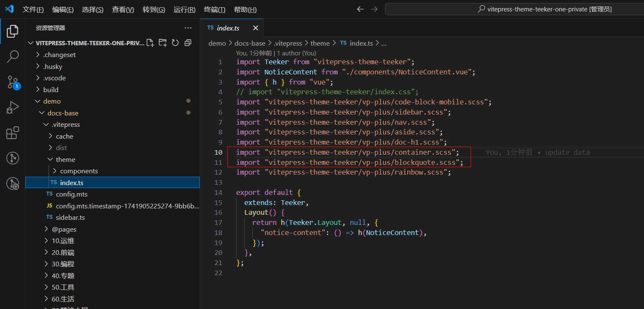Open the 转到(G) menu
Screen dimensions: 644x309
(154, 9)
